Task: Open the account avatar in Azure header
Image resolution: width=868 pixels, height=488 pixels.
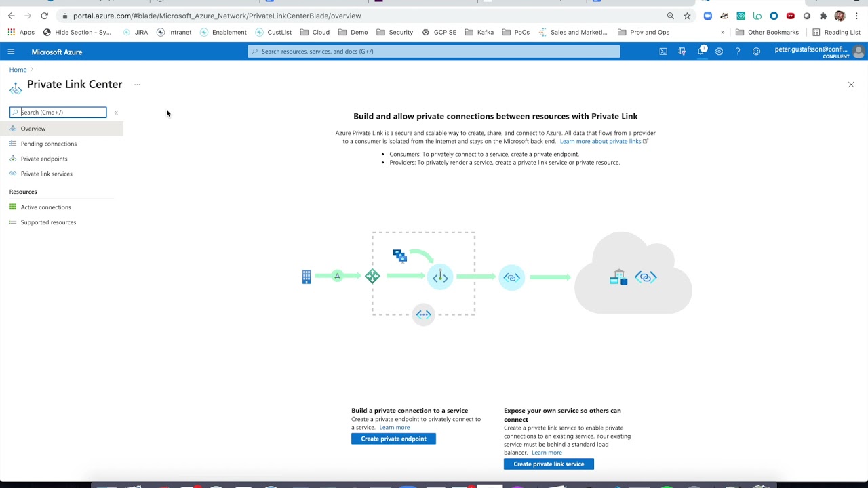Action: pyautogui.click(x=859, y=52)
